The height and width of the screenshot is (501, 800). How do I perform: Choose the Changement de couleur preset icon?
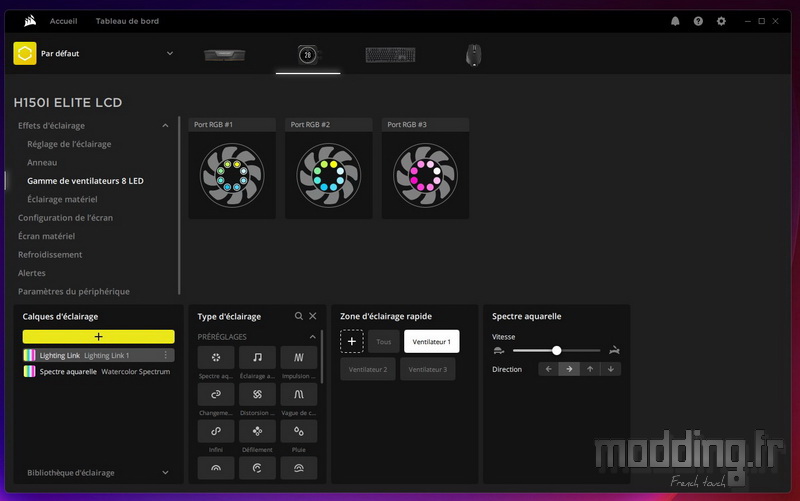click(x=216, y=394)
